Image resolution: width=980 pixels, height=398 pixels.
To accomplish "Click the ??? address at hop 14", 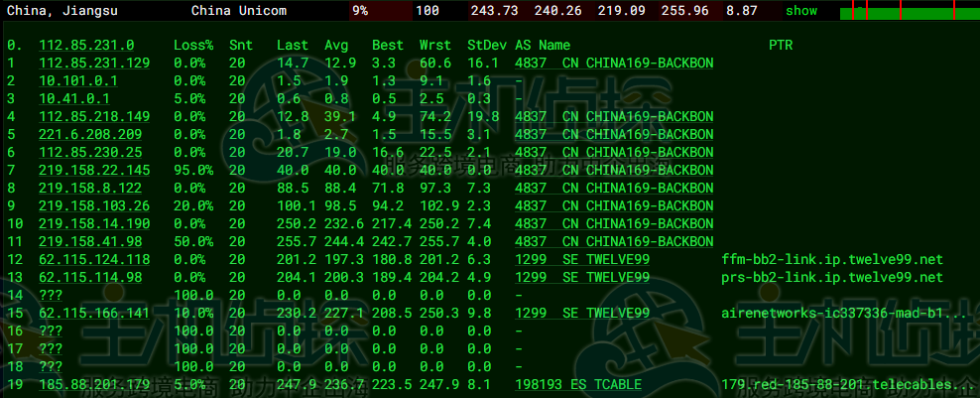I will [x=51, y=296].
